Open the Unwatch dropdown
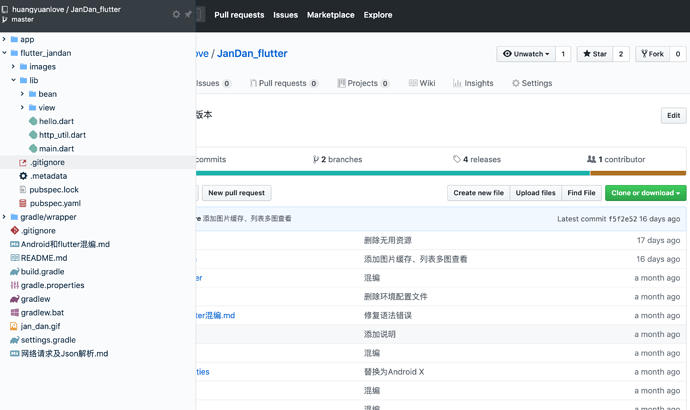Screen dimensions: 690x410 coord(526,54)
